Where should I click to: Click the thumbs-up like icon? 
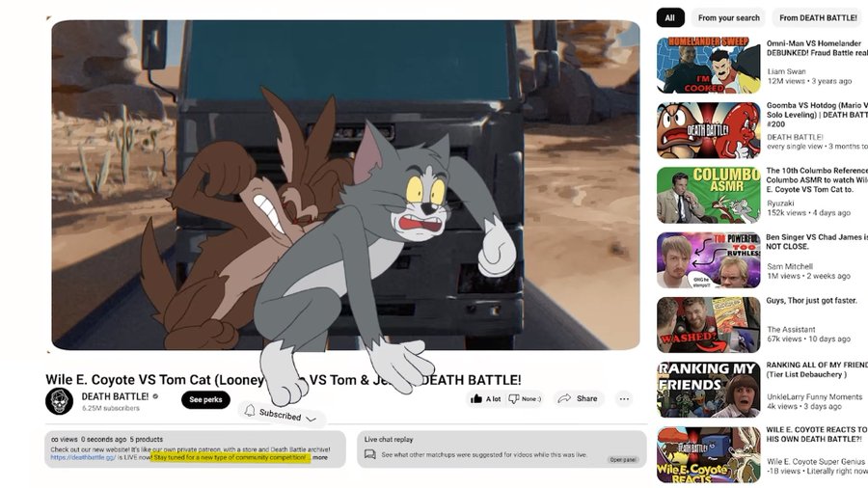[x=476, y=398]
